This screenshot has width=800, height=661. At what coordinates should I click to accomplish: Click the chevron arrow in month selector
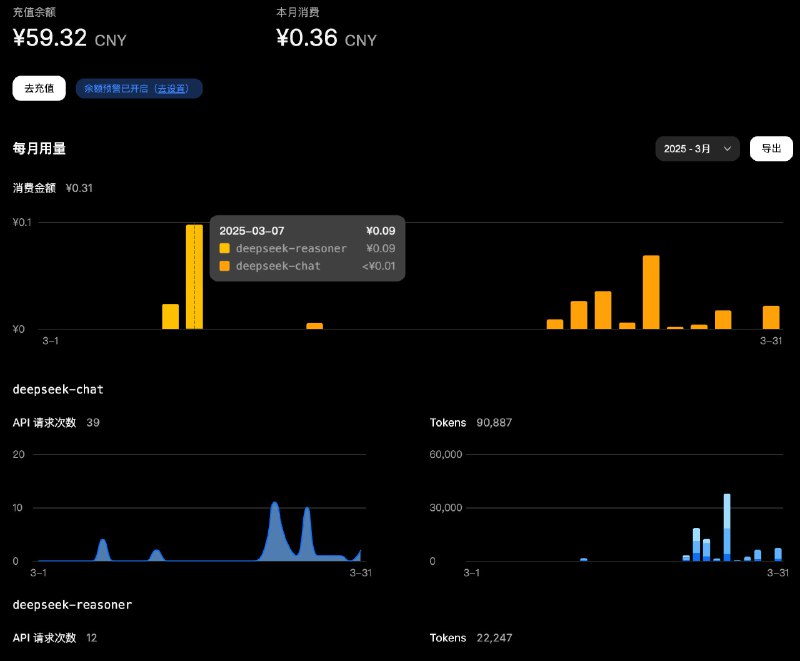(727, 149)
